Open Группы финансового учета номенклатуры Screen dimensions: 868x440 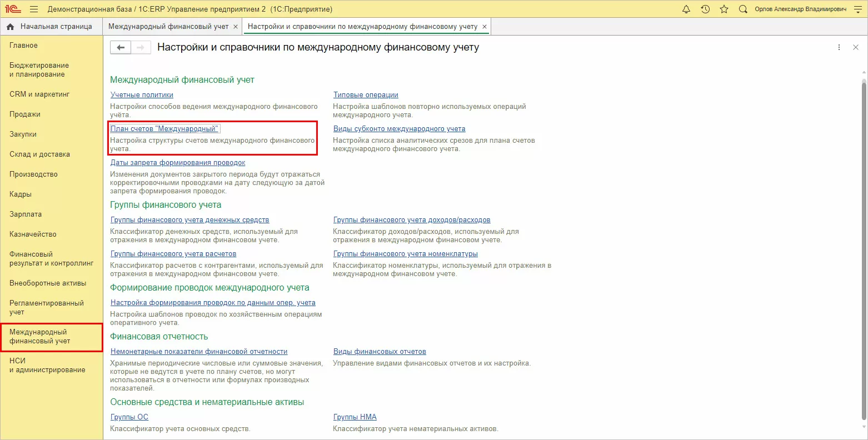(x=406, y=254)
